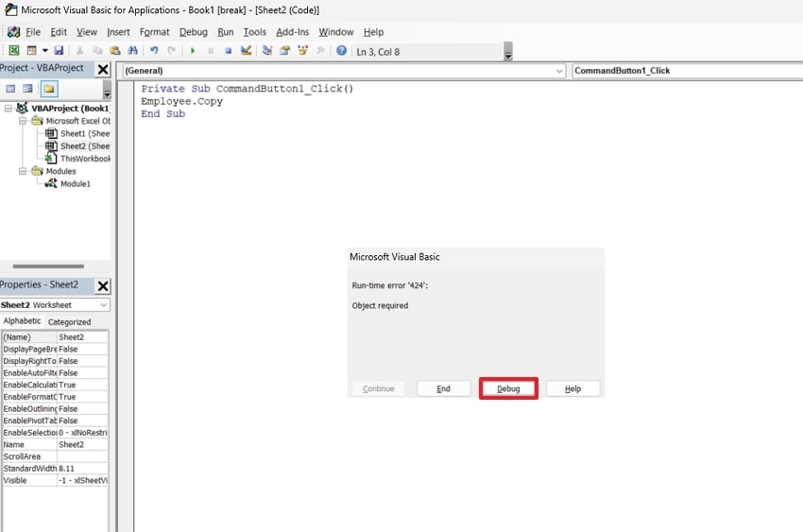Click the Copy toolbar icon

coord(97,51)
